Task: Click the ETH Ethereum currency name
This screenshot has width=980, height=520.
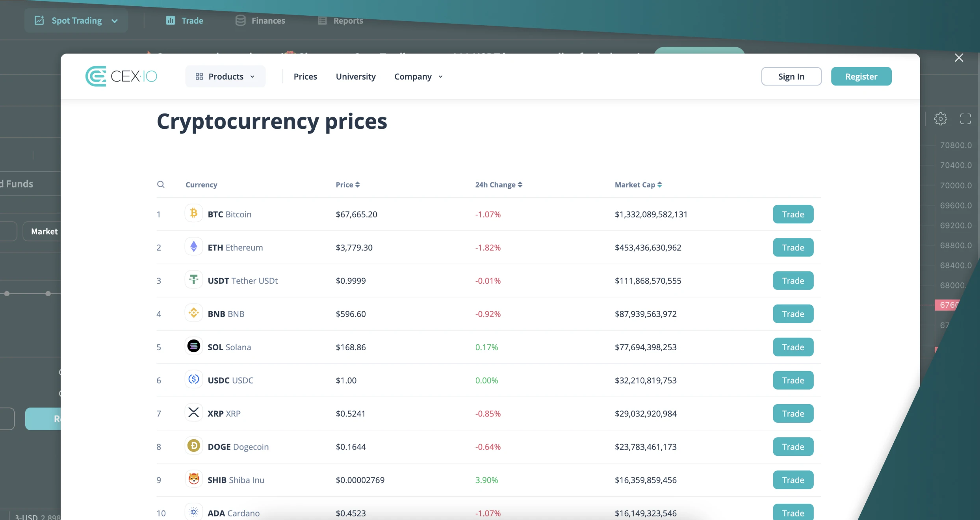Action: 235,247
